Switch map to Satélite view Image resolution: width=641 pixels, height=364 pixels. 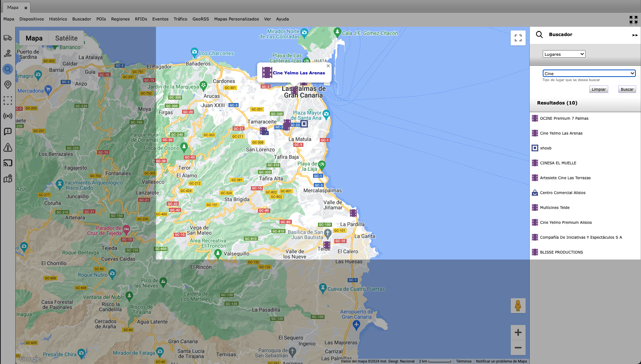coord(66,38)
